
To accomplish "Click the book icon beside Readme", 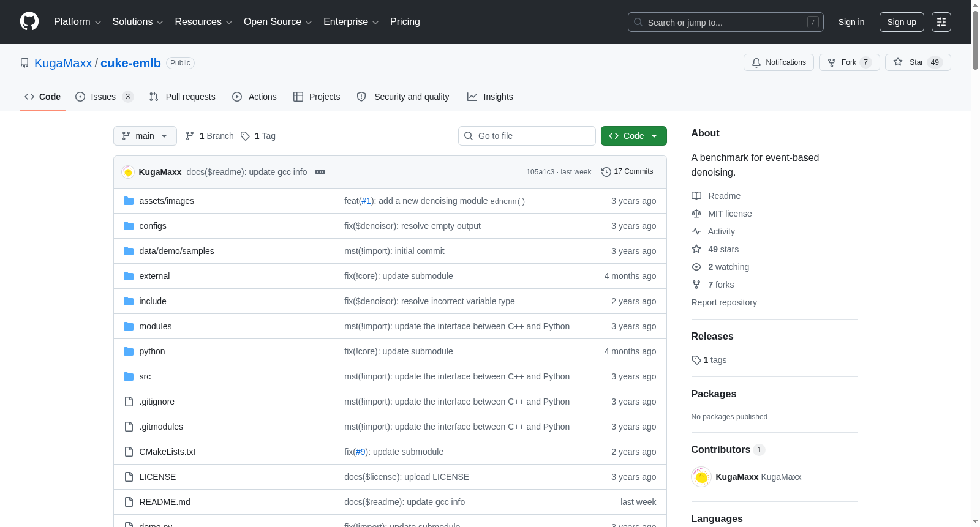I will pyautogui.click(x=696, y=196).
